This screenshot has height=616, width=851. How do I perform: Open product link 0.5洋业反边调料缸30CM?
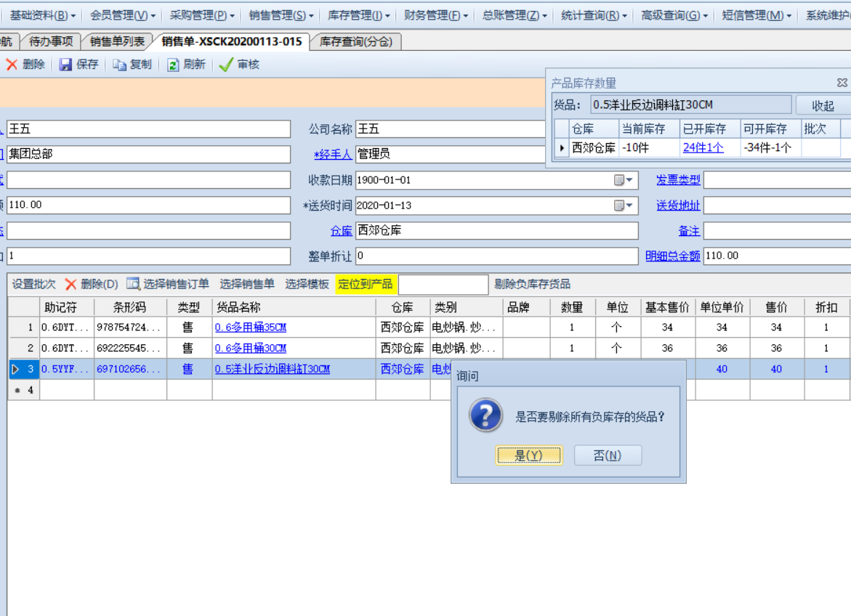pyautogui.click(x=273, y=369)
